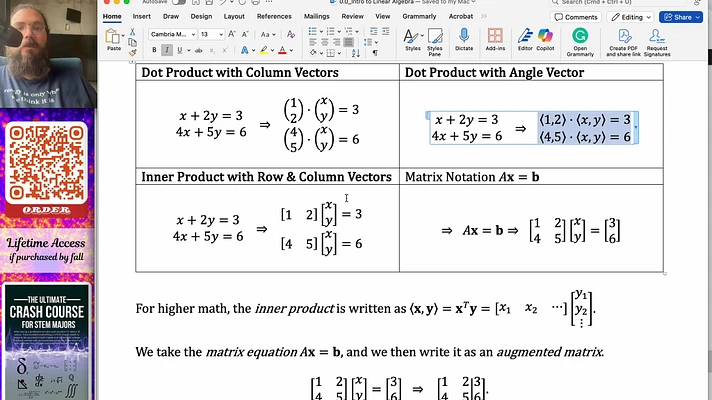Decrease paragraph indent
Screen dimensions: 712x400
coord(373,31)
